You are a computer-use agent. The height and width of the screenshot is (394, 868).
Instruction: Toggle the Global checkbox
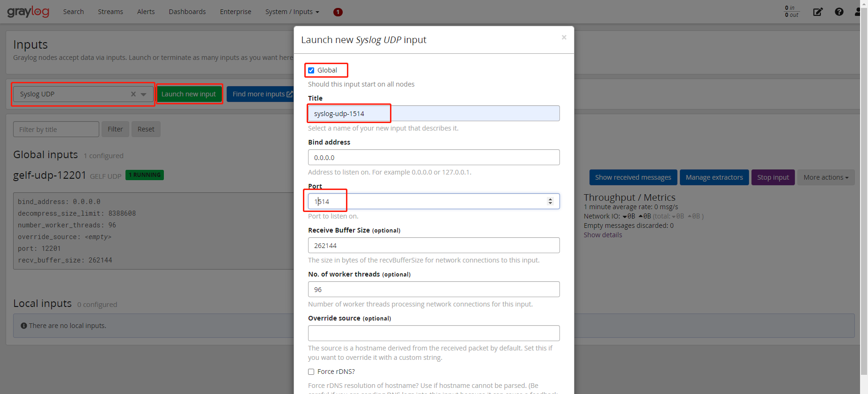click(x=311, y=70)
